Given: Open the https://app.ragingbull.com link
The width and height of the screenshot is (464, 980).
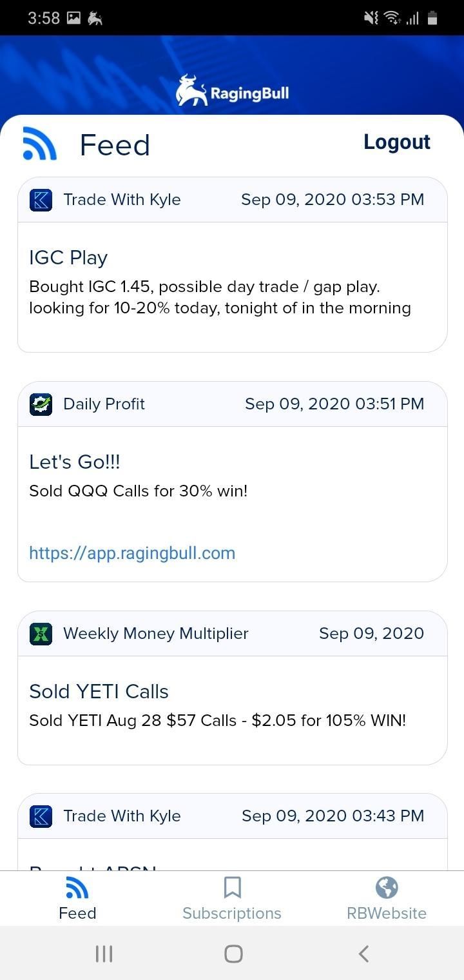Looking at the screenshot, I should point(132,553).
